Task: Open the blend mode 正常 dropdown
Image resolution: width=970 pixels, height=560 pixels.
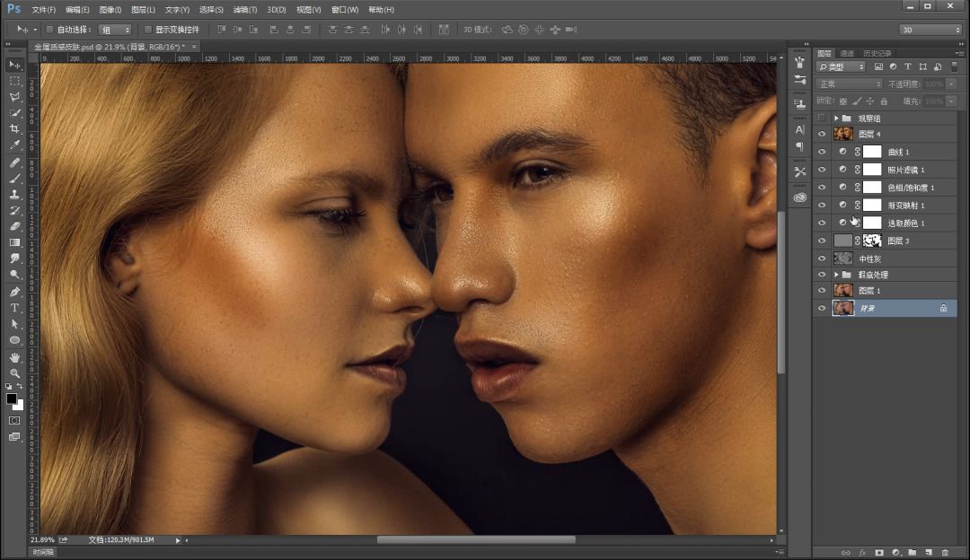Action: pos(849,84)
